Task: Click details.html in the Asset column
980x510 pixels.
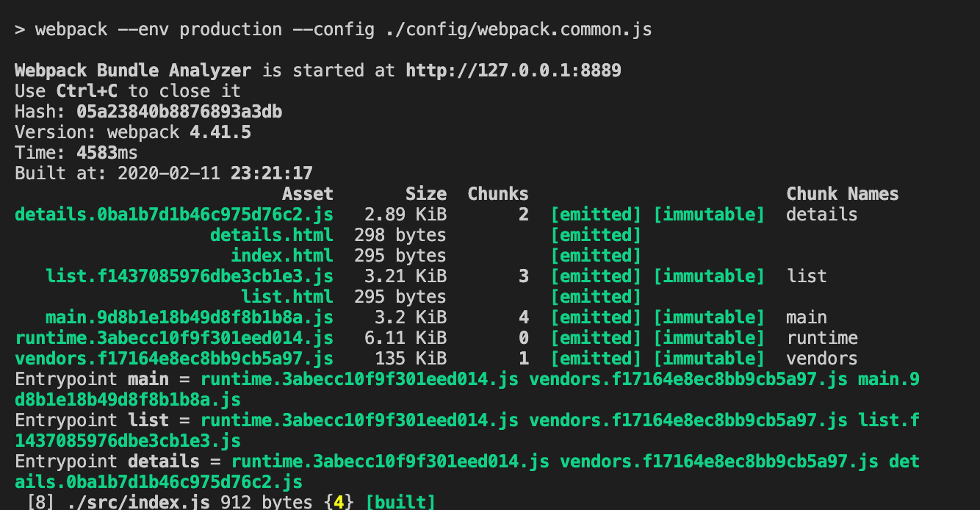Action: 271,235
